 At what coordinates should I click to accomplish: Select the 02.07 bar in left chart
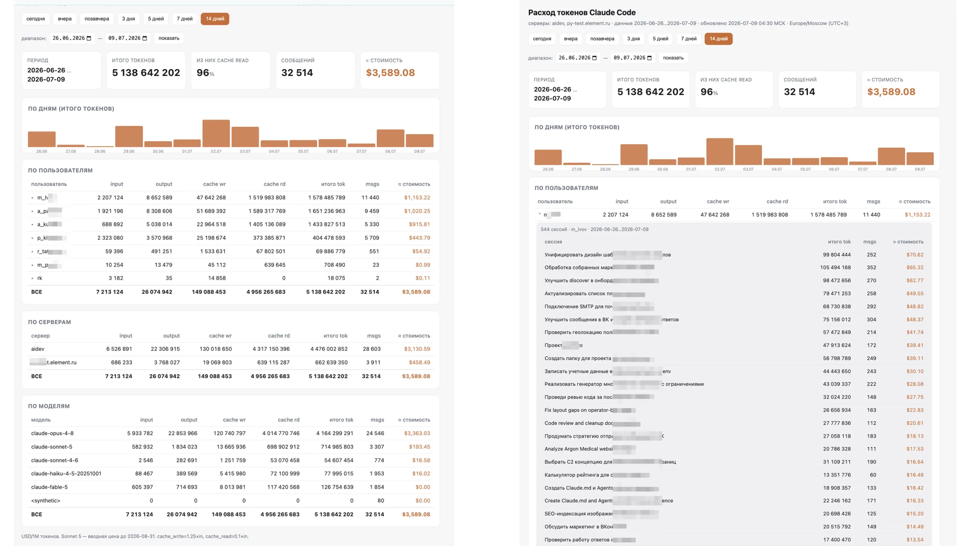(x=216, y=133)
